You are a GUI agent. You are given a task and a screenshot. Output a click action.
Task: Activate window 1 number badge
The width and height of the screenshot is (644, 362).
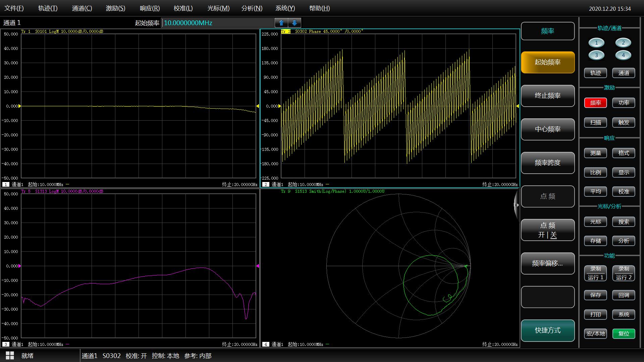(x=6, y=184)
